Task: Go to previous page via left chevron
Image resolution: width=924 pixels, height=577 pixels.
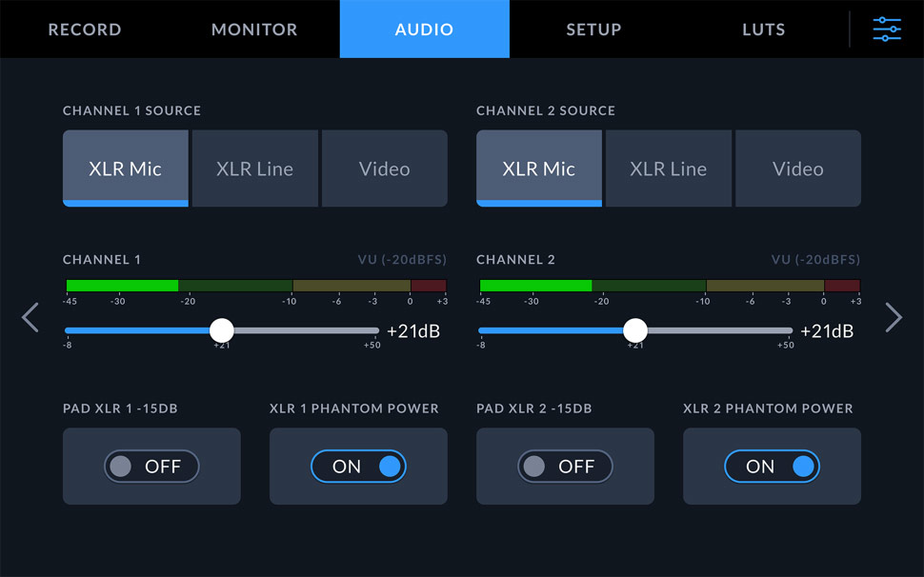Action: click(x=30, y=317)
